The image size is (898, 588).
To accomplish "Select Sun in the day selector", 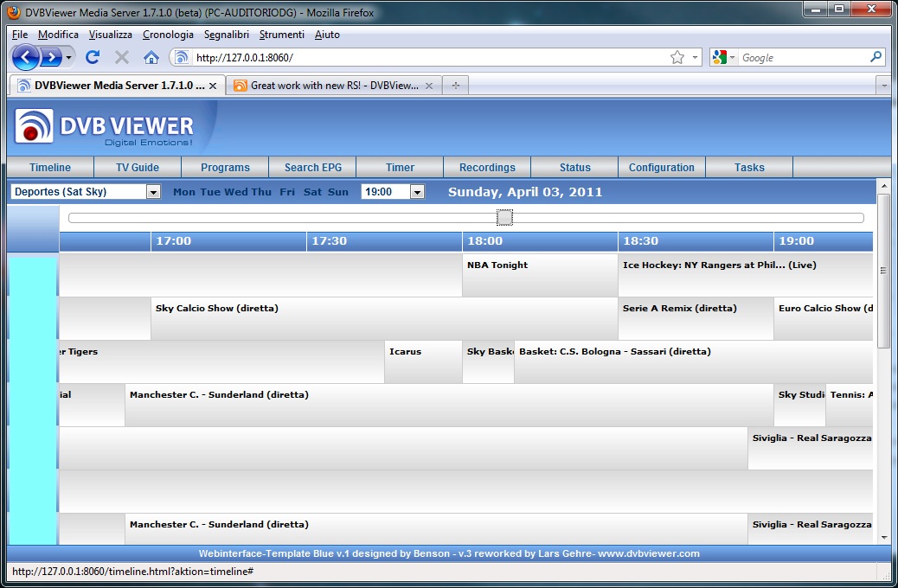I will 338,192.
